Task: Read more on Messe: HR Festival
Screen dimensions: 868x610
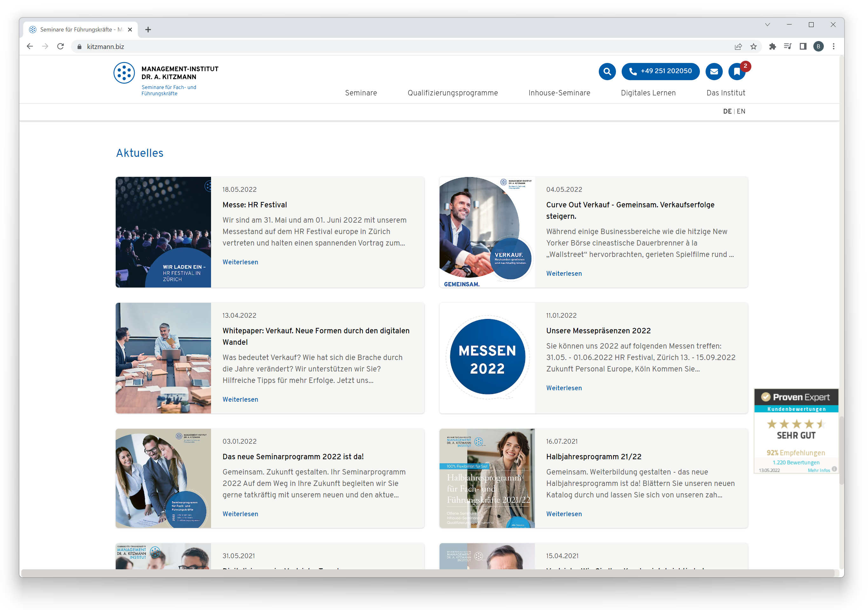Action: pyautogui.click(x=240, y=262)
